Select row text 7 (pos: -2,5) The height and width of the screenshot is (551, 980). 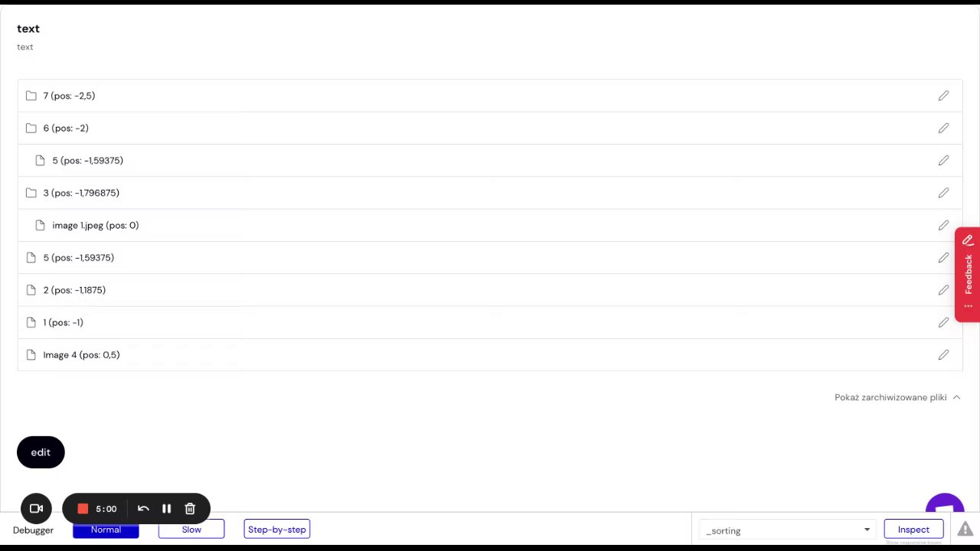pyautogui.click(x=69, y=96)
